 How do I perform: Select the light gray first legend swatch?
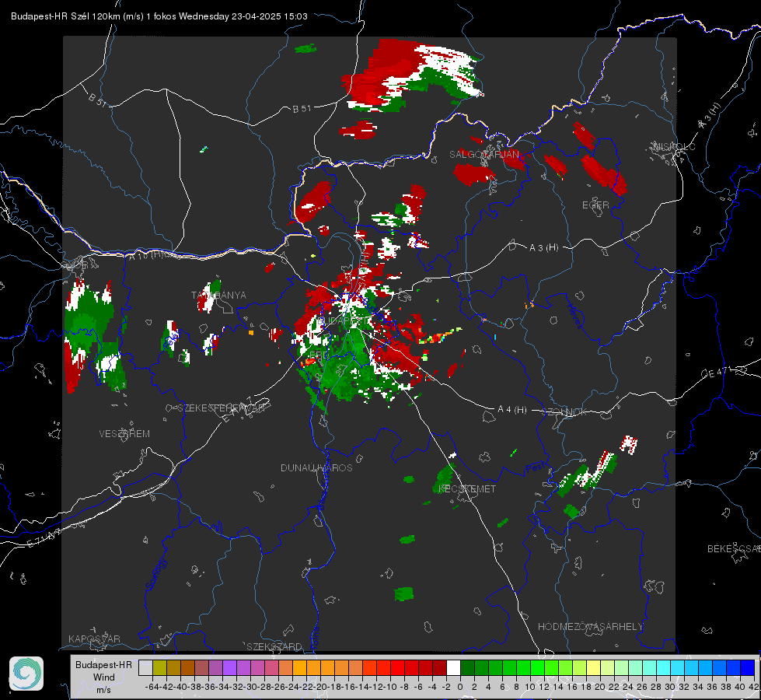(145, 668)
